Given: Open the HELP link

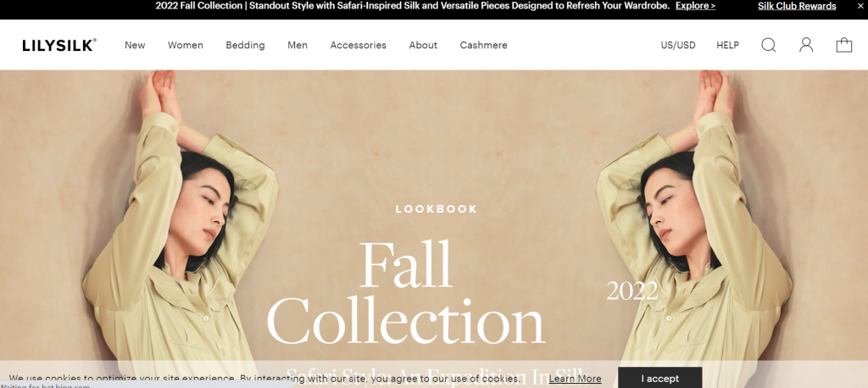Looking at the screenshot, I should 727,46.
